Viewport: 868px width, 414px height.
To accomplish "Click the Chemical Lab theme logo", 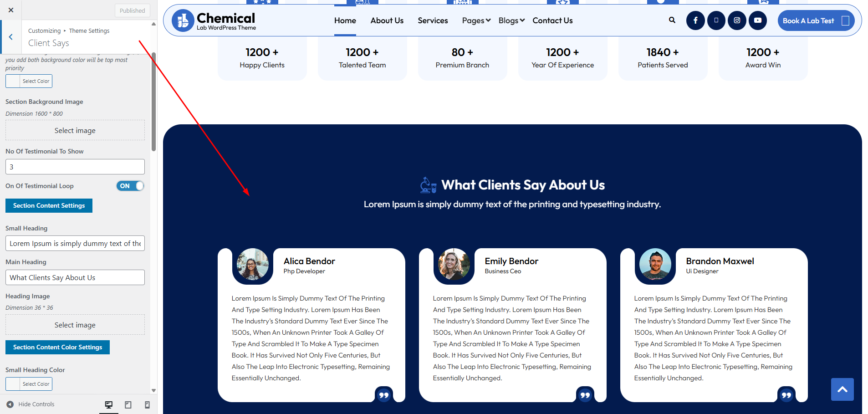I will point(213,20).
